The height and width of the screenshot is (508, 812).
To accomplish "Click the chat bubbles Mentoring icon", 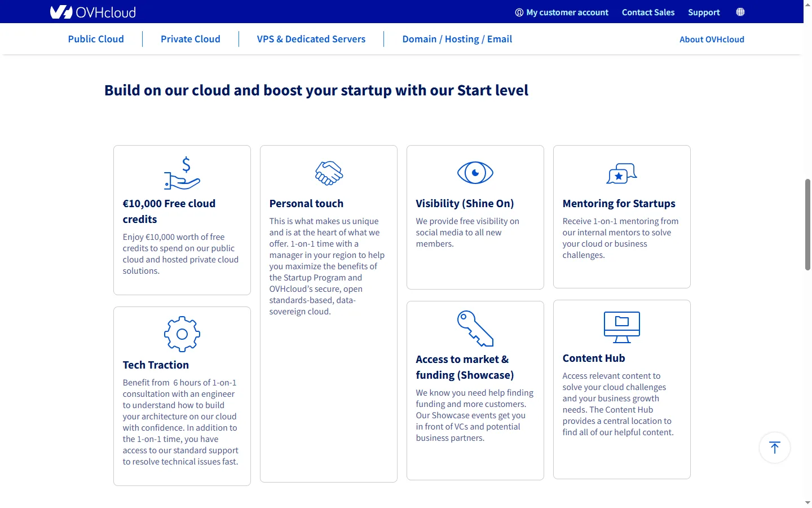I will click(x=622, y=173).
